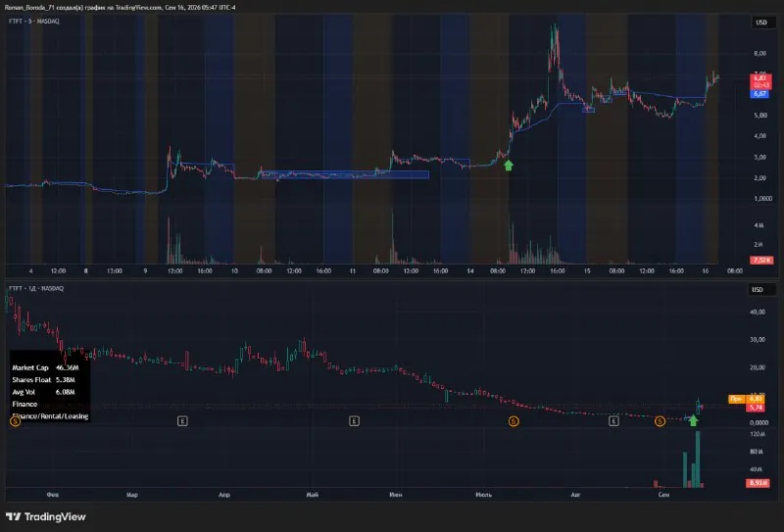The image size is (784, 532).
Task: Click the 120M volume axis value
Action: [x=756, y=434]
